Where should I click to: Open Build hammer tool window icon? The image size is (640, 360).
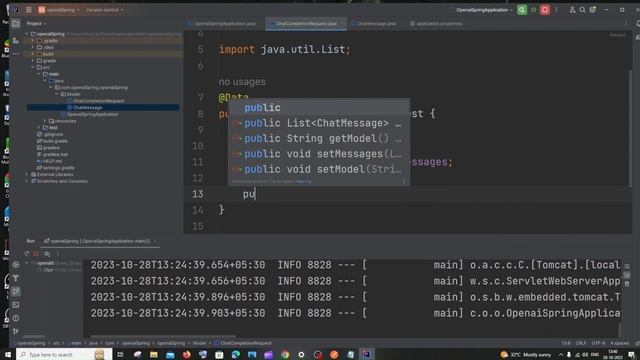pos(16,278)
